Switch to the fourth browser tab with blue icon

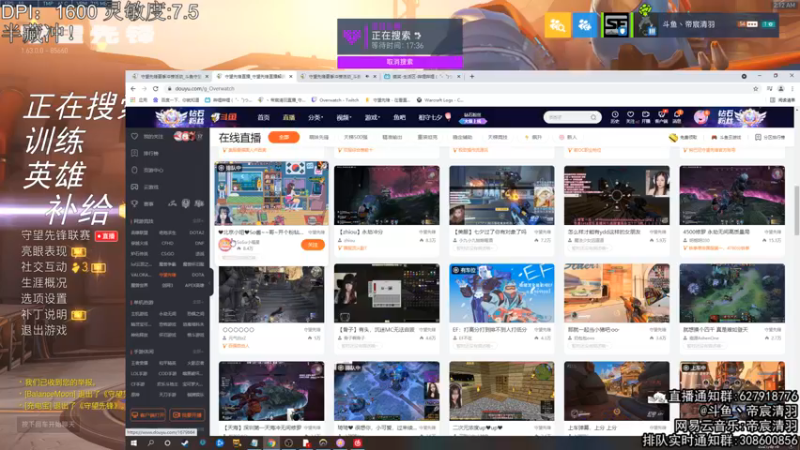421,76
